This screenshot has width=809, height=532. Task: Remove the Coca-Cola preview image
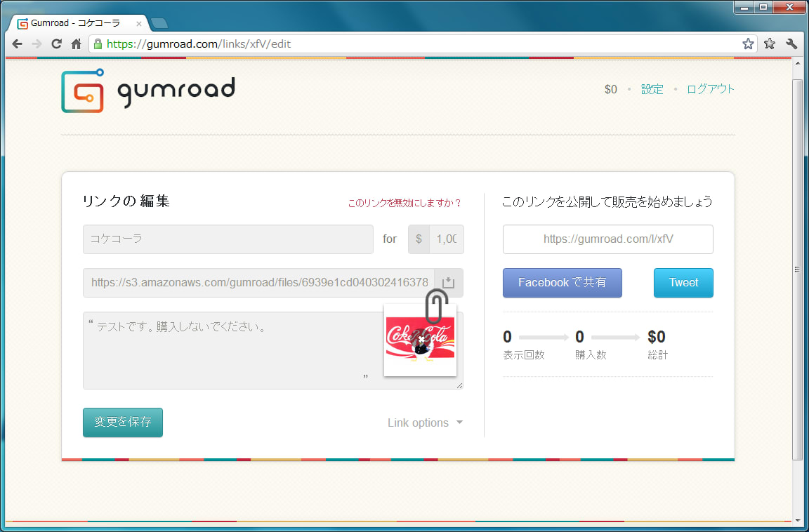click(x=421, y=340)
